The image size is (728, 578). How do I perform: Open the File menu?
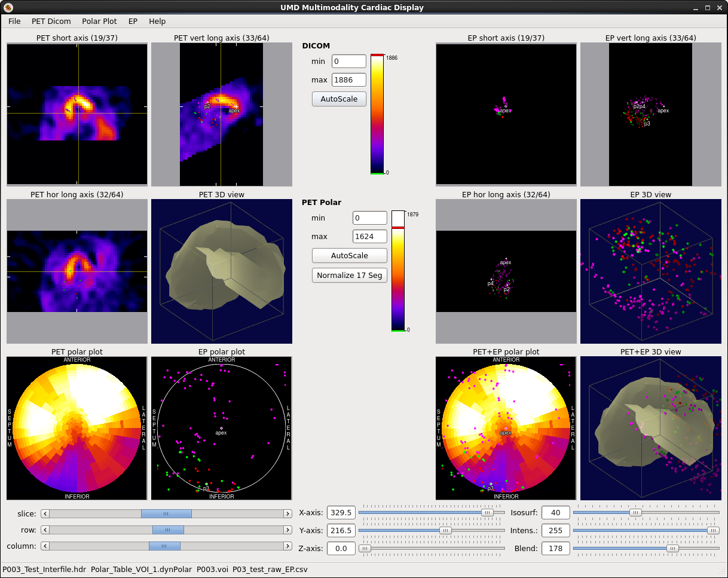(14, 21)
